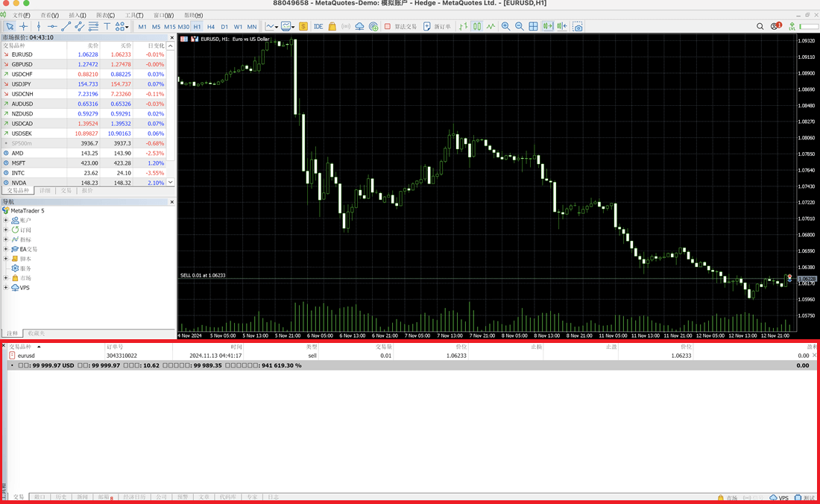
Task: Click the yellow dollar sign icon
Action: (x=303, y=27)
